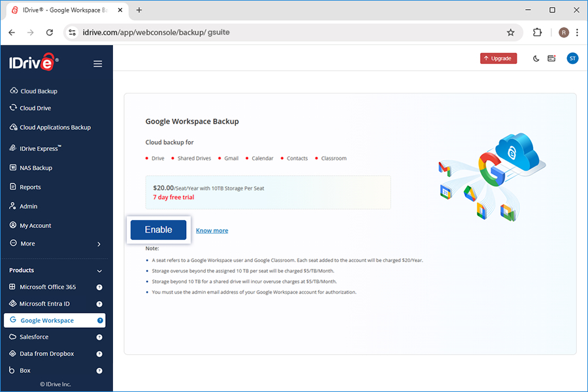
Task: Click the © IDrive Inc. footer text
Action: click(56, 384)
